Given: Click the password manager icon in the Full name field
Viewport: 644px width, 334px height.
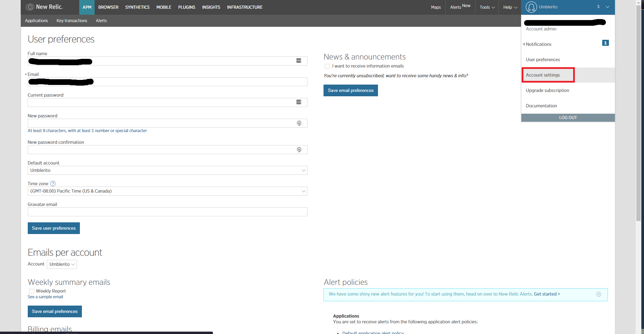Looking at the screenshot, I should pyautogui.click(x=299, y=61).
